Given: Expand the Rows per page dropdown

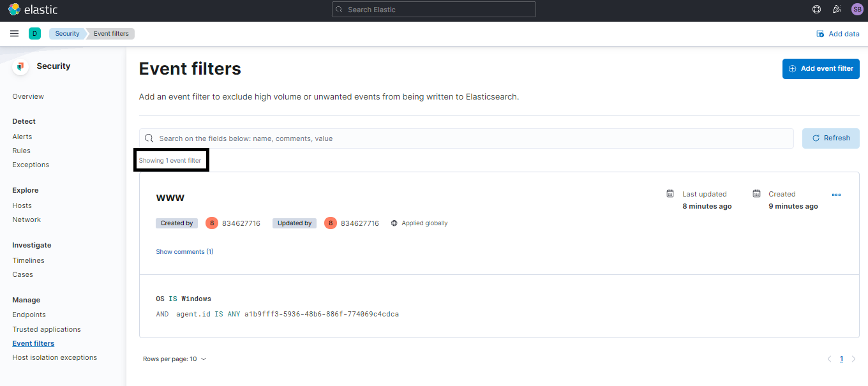Looking at the screenshot, I should (174, 359).
